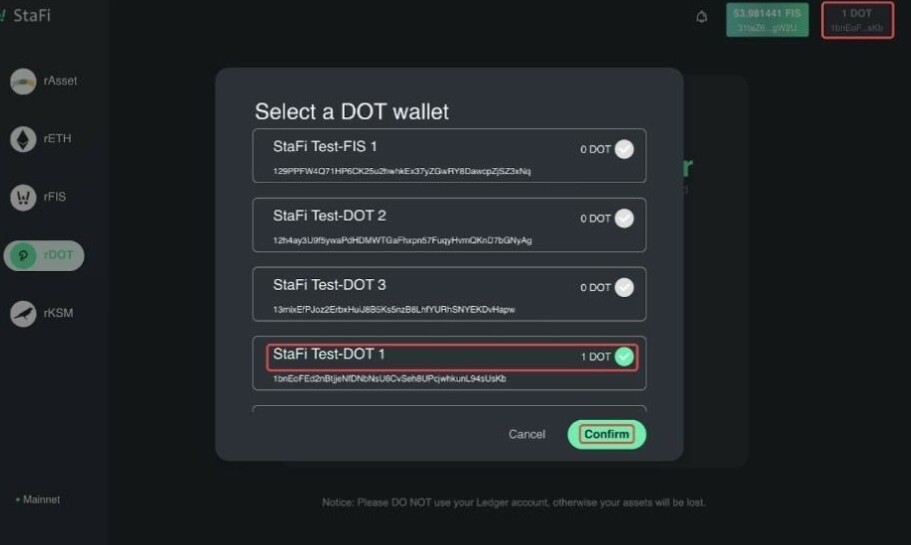This screenshot has height=545, width=911.
Task: Click the rDOT Polkadot icon
Action: click(23, 255)
